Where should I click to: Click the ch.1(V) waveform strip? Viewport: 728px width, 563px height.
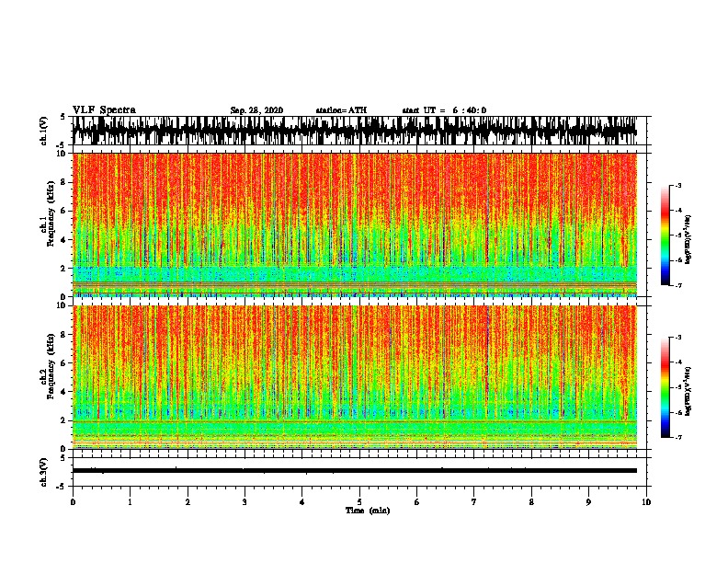tap(355, 131)
